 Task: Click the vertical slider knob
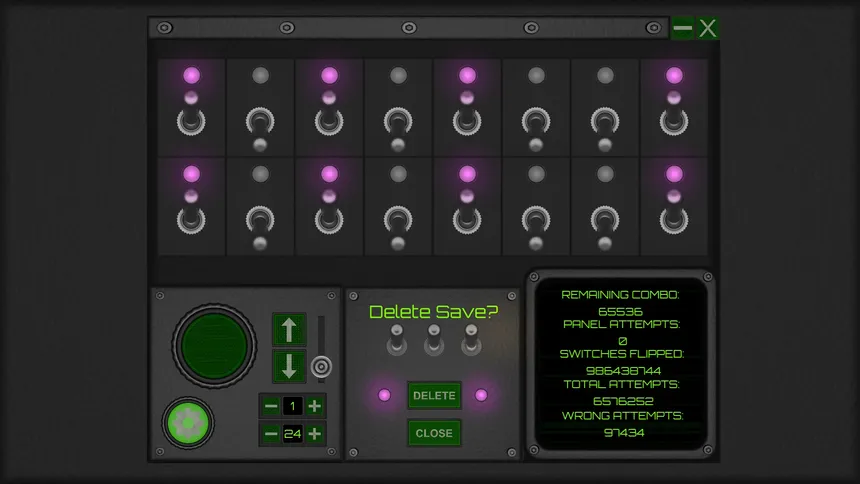pos(320,367)
